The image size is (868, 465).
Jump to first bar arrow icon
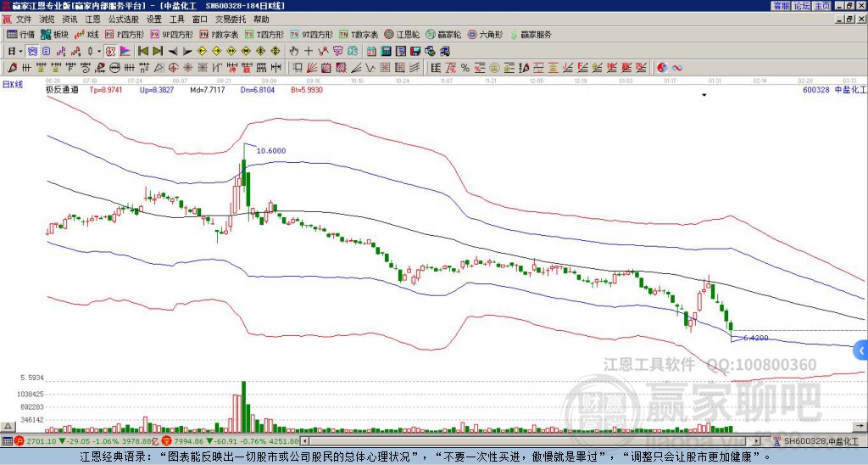pos(142,52)
